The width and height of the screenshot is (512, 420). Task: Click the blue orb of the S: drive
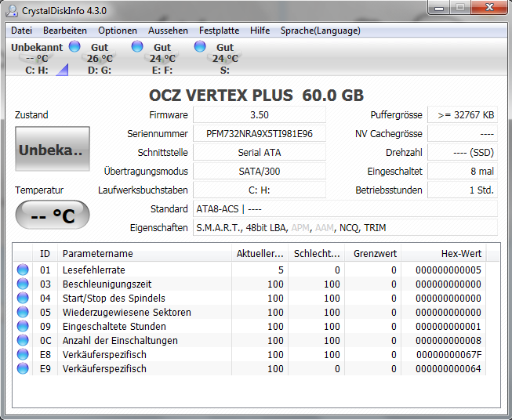point(200,46)
